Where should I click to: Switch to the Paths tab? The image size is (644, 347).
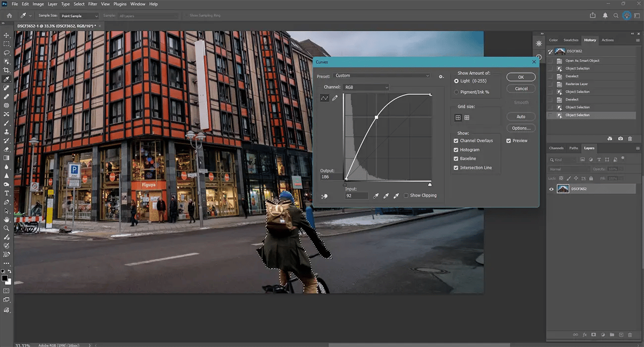pos(574,148)
